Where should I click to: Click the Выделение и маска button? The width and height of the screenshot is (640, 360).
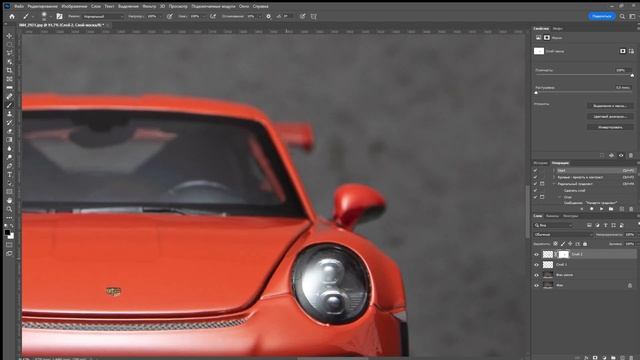[x=610, y=106]
